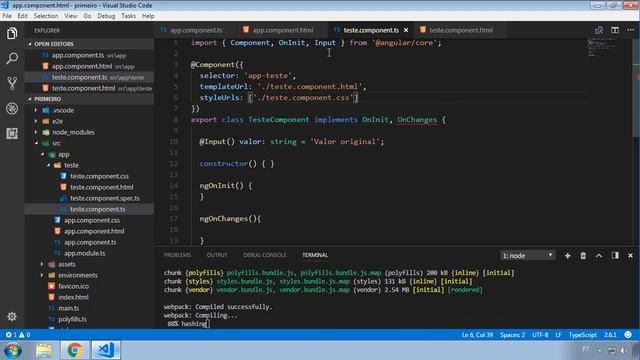
Task: Open the Go menu
Action: [x=87, y=16]
